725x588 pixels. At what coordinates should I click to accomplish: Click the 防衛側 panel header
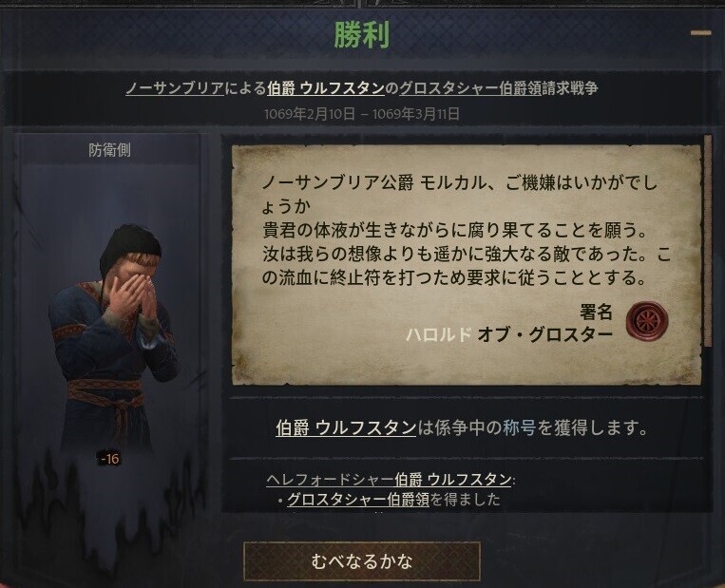point(109,150)
